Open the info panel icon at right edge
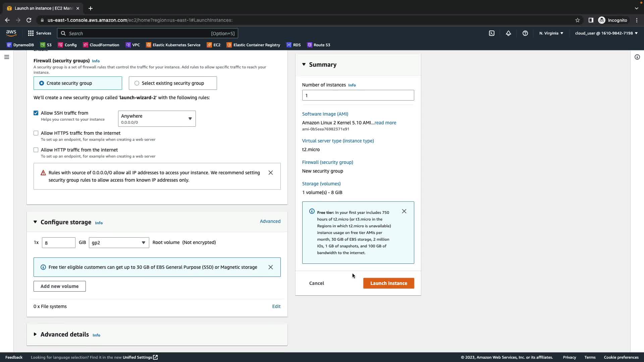Image resolution: width=644 pixels, height=362 pixels. (637, 57)
